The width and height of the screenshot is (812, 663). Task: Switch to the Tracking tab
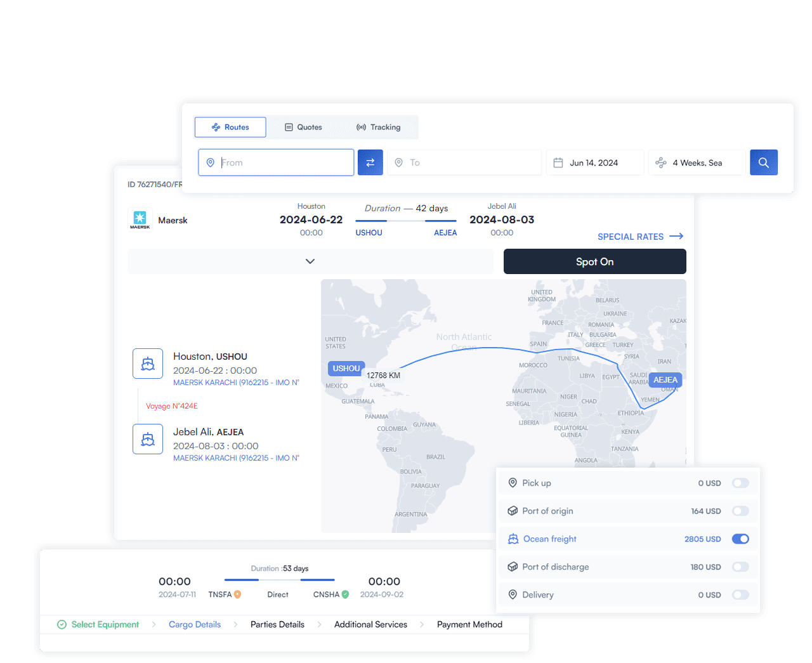pos(379,128)
